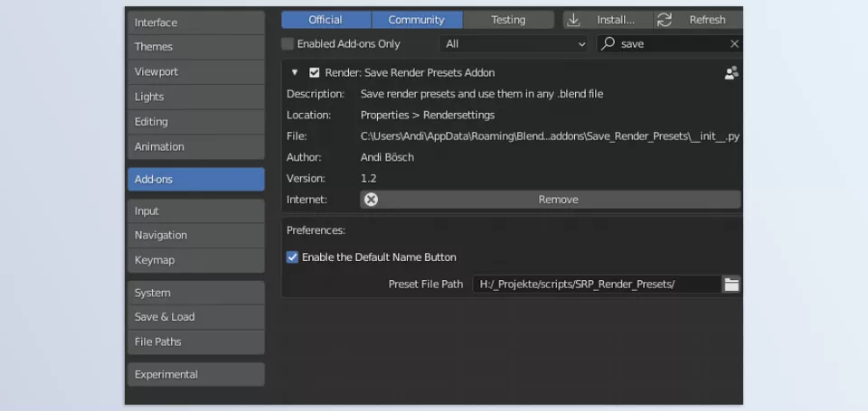Click the 'Preferences:' heading
Viewport: 868px width, 411px height.
click(x=316, y=230)
